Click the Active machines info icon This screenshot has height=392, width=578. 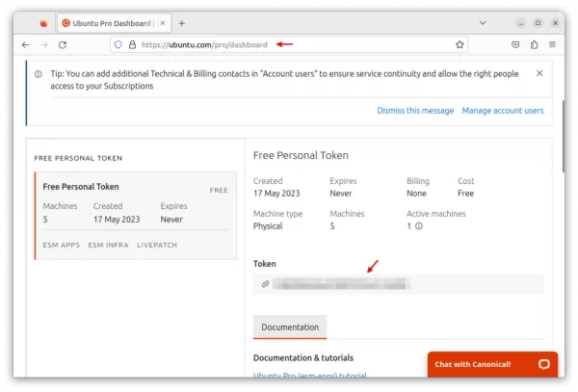419,226
